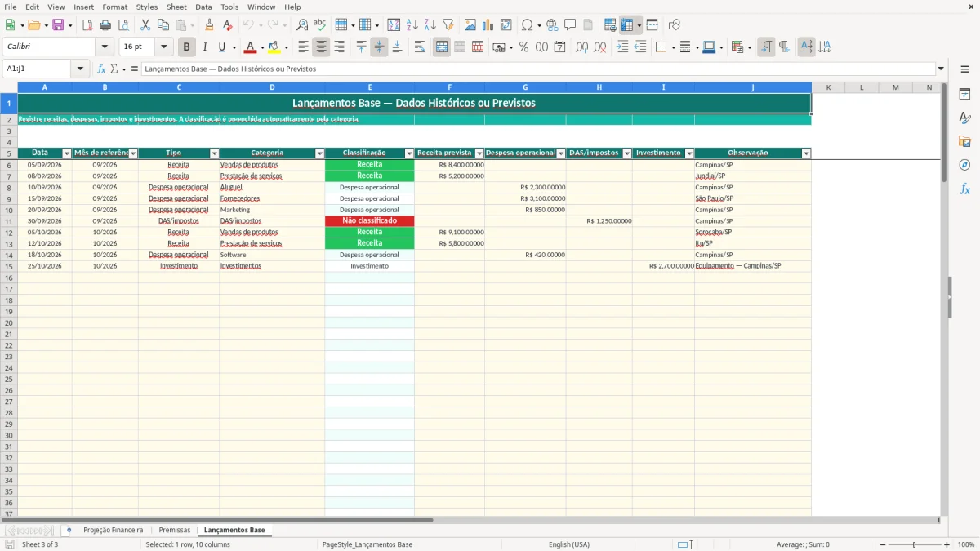The height and width of the screenshot is (551, 980).
Task: Print the spreadsheet using the printer icon
Action: (105, 25)
